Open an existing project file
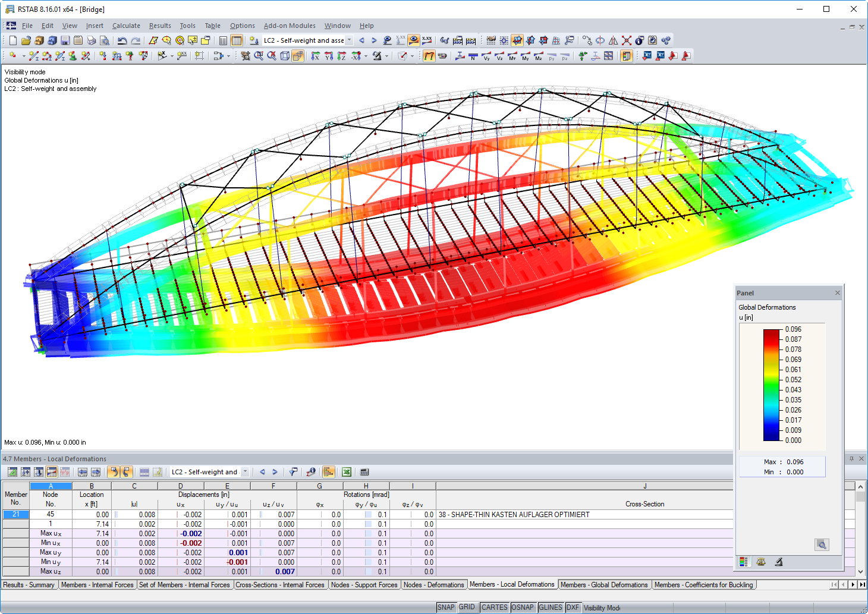Image resolution: width=868 pixels, height=614 pixels. [26, 40]
